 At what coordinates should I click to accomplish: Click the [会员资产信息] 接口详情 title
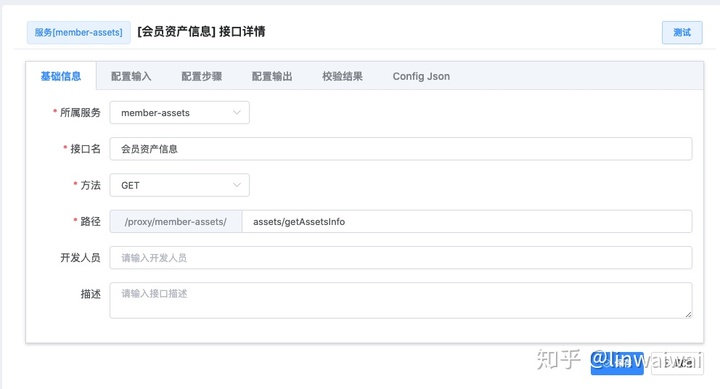click(201, 32)
